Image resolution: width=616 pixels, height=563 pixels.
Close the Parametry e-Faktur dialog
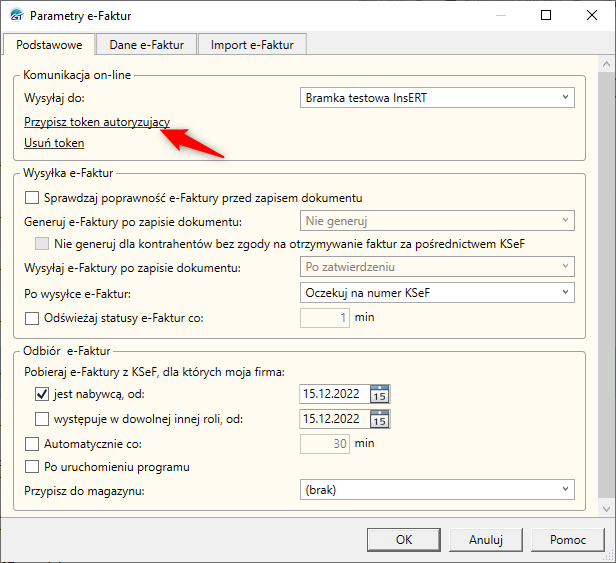pos(592,16)
